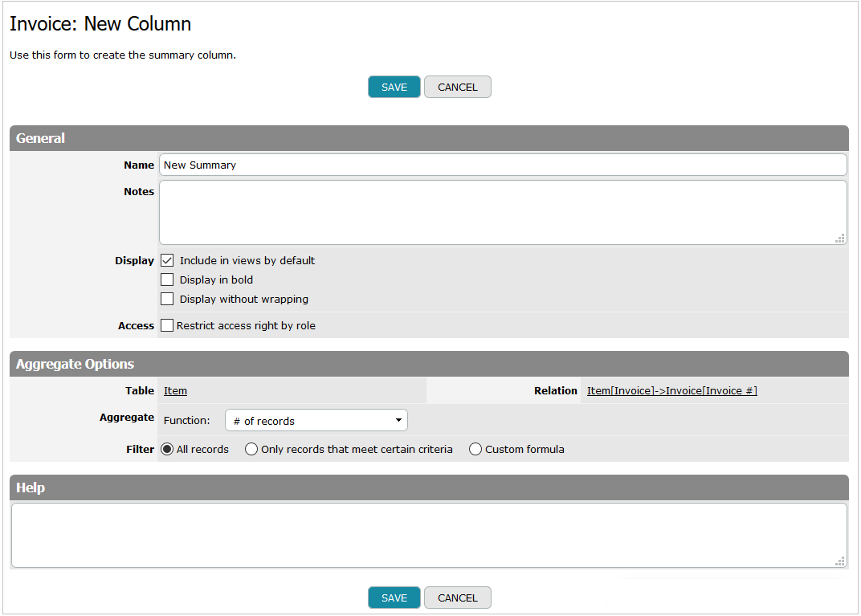This screenshot has width=861, height=616.
Task: Click the bottom CANCEL button
Action: (458, 598)
